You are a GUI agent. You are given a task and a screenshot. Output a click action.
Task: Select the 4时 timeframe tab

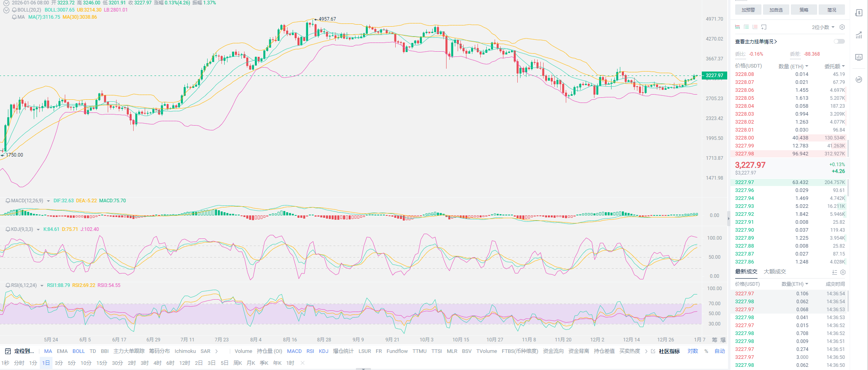[157, 363]
